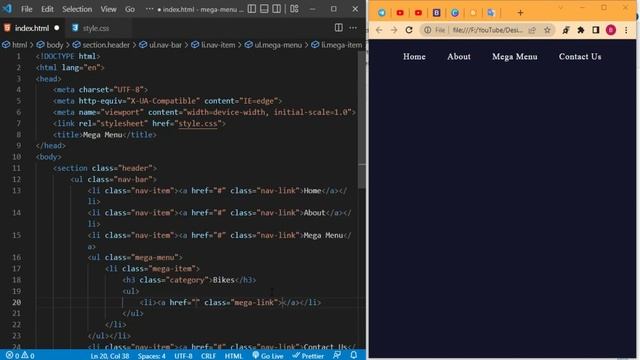Change language mode via HTML item

[x=233, y=356]
